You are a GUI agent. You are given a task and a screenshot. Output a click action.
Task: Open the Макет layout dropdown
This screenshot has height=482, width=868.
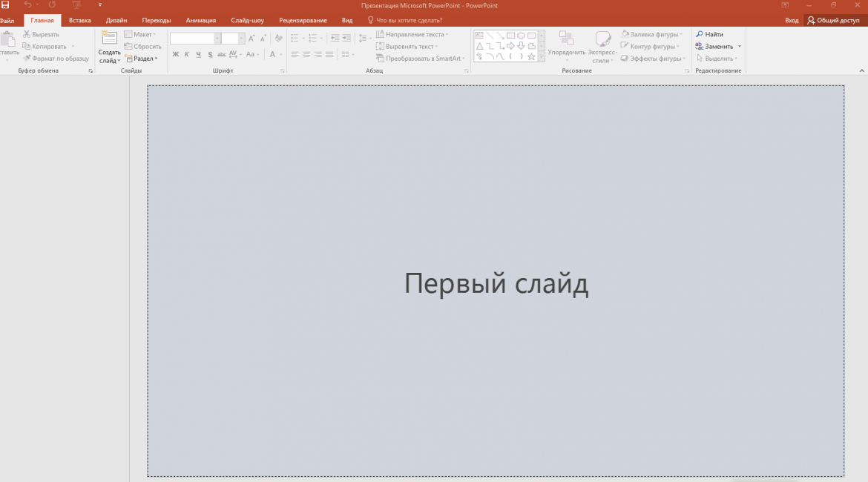tap(140, 34)
